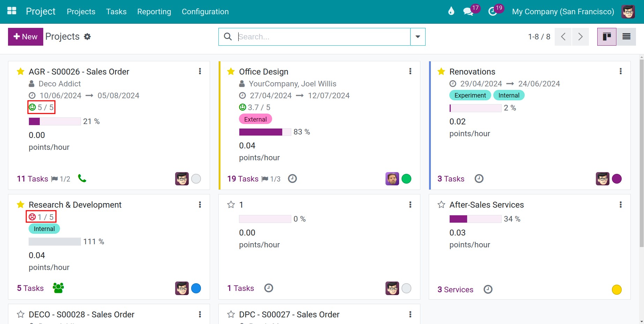Click the milestone flag 1/2 on AGR card
Image resolution: width=644 pixels, height=324 pixels.
point(61,179)
